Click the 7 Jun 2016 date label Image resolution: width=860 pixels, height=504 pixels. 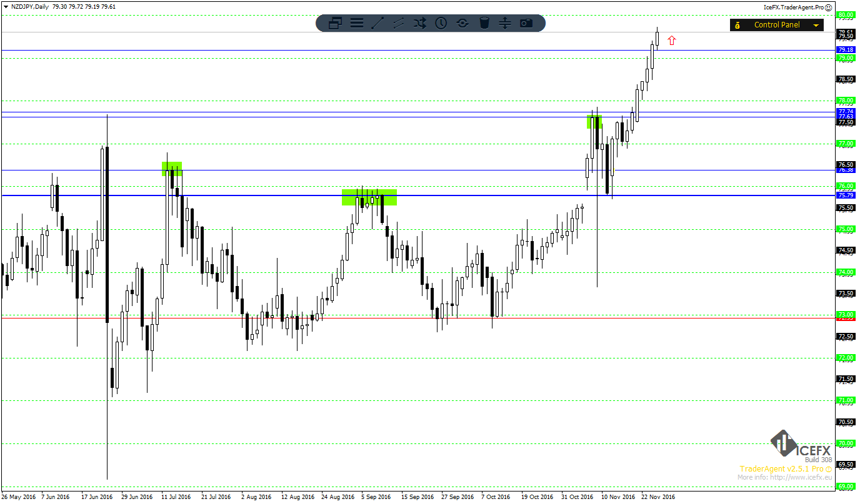coord(56,497)
